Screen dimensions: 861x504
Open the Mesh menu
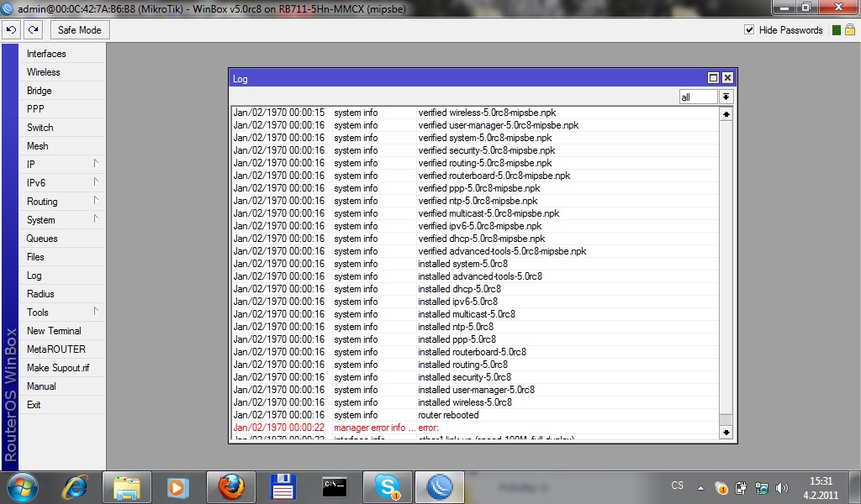(62, 146)
